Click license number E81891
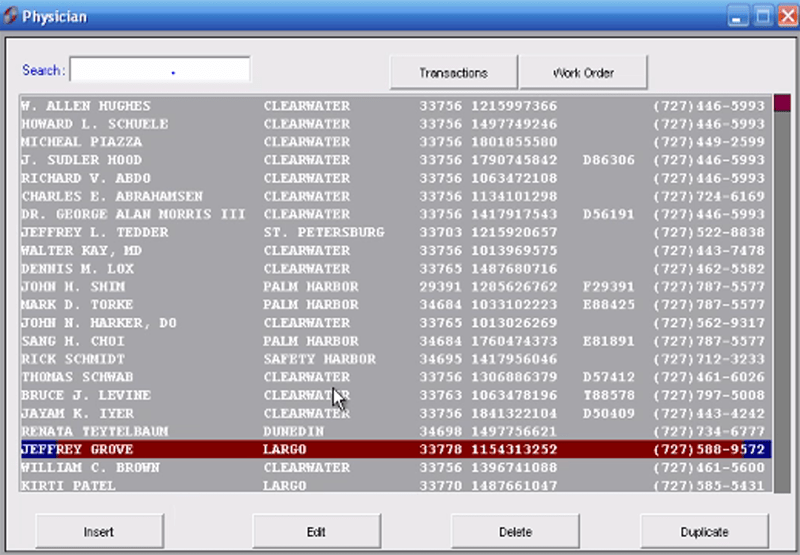800x555 pixels. tap(609, 341)
